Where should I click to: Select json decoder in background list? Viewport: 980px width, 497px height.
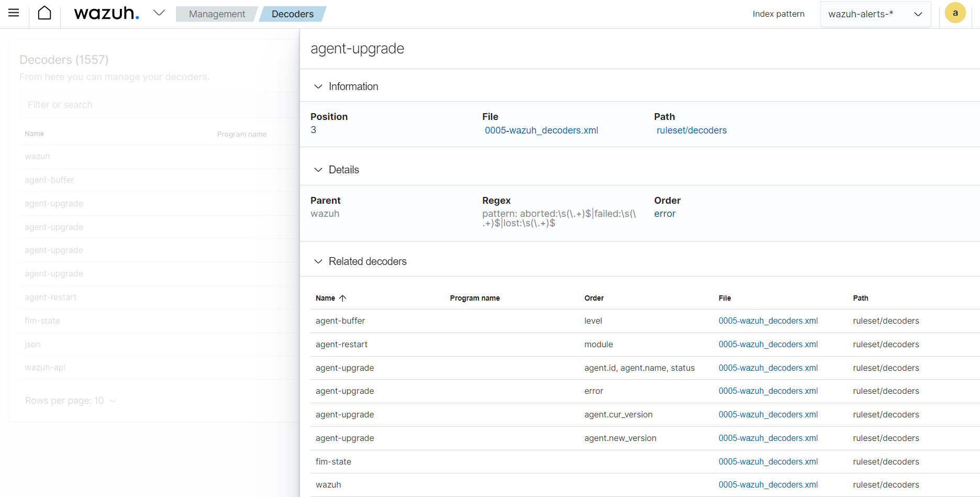pos(32,345)
